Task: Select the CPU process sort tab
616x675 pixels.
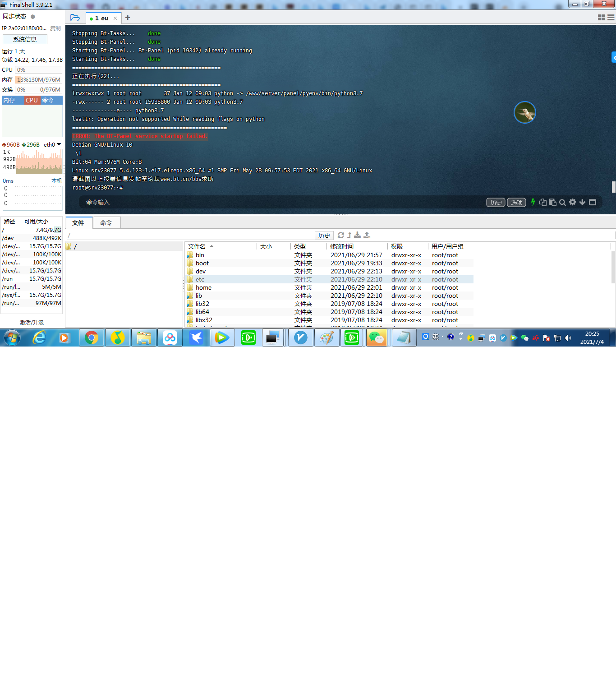Action: click(x=32, y=100)
